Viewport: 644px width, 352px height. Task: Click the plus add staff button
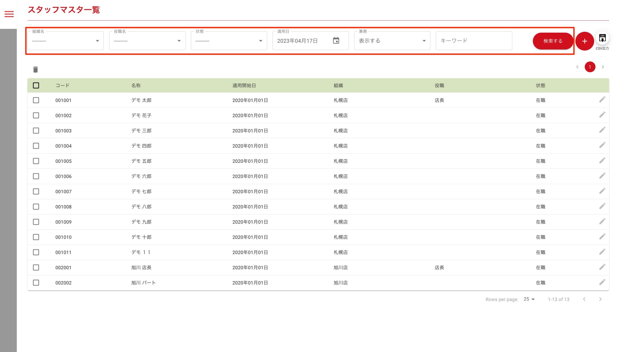pos(585,41)
